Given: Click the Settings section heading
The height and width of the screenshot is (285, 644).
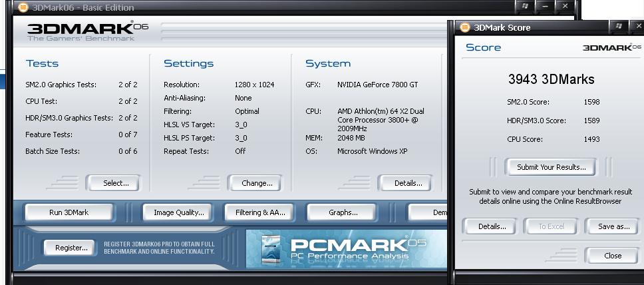Looking at the screenshot, I should (x=188, y=63).
